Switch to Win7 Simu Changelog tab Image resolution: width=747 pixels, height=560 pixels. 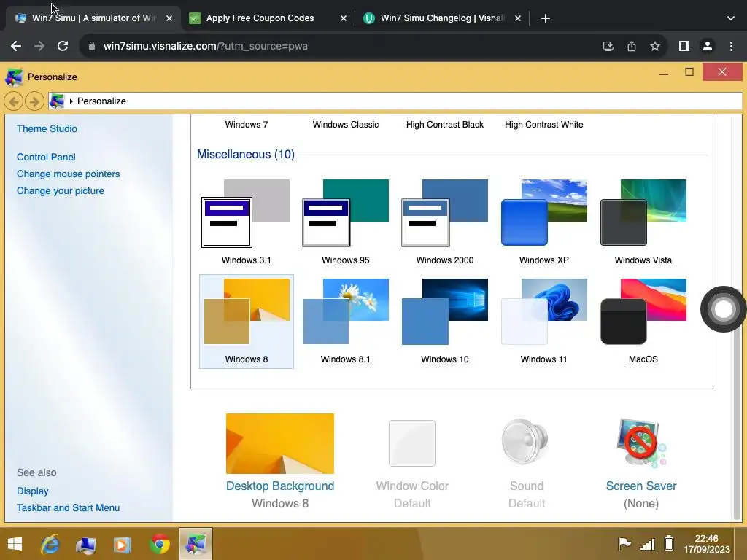[x=443, y=18]
